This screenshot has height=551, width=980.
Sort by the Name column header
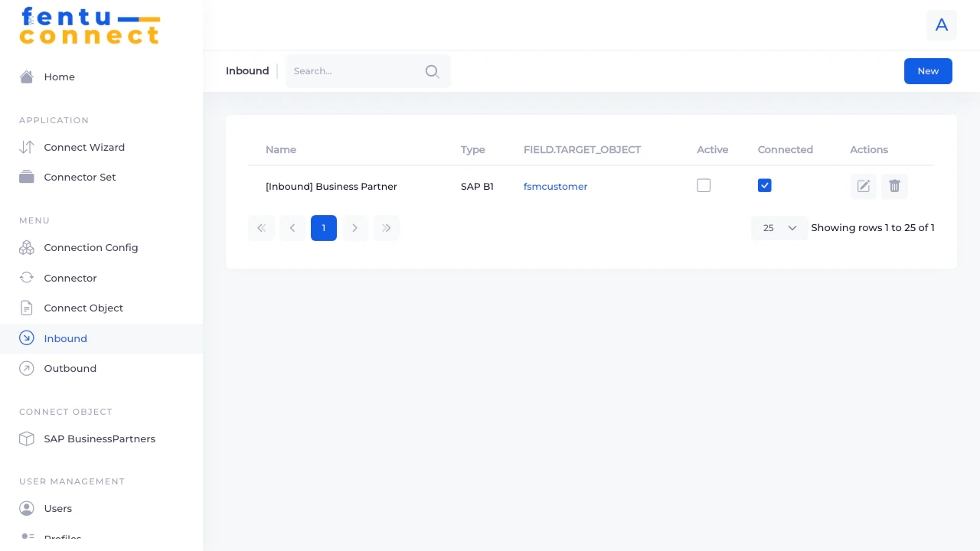point(281,150)
